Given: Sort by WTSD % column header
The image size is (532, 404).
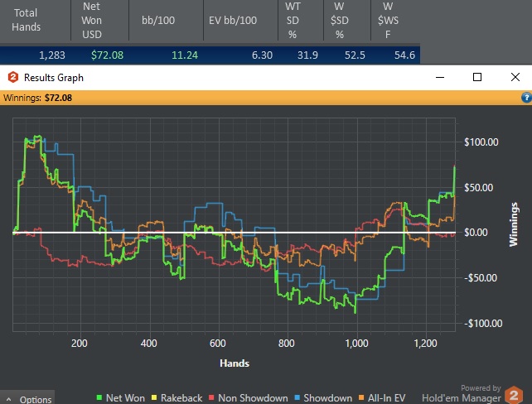Looking at the screenshot, I should coord(301,21).
